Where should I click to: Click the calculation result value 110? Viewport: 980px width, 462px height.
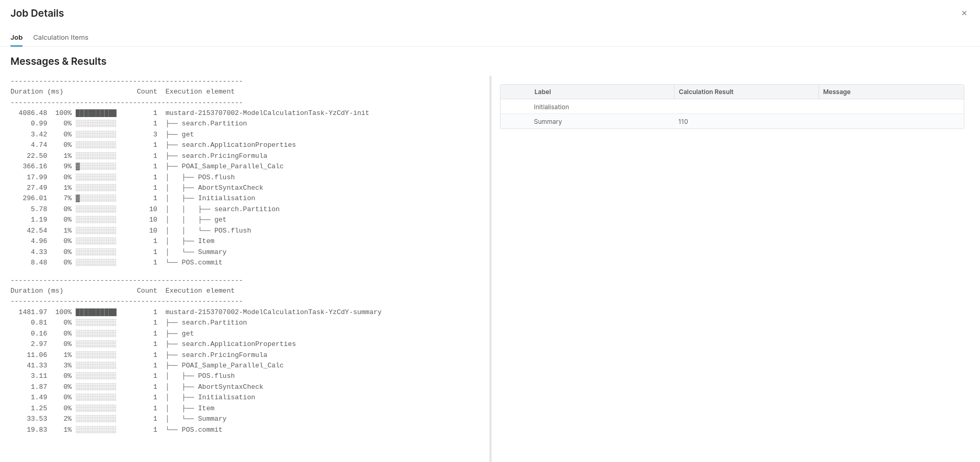tap(683, 122)
